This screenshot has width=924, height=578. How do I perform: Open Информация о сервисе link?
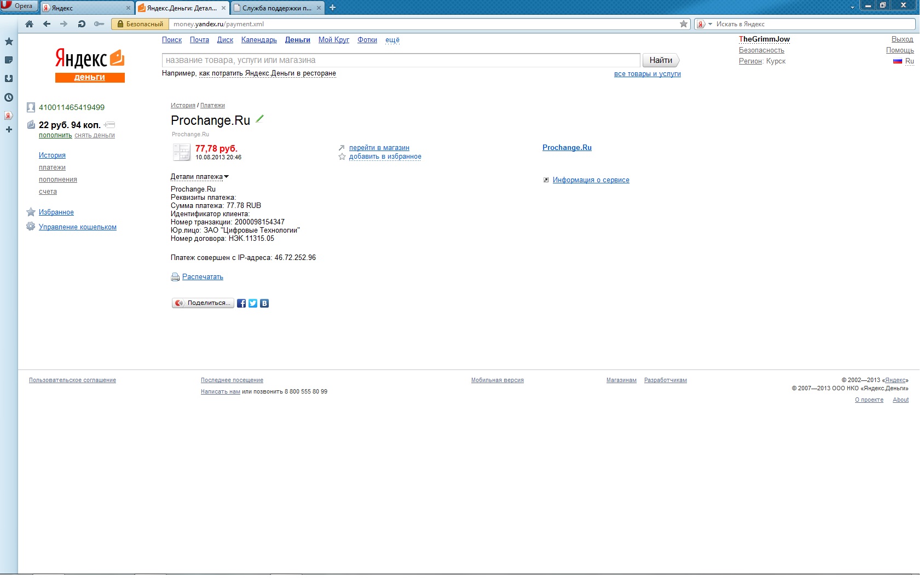click(591, 180)
